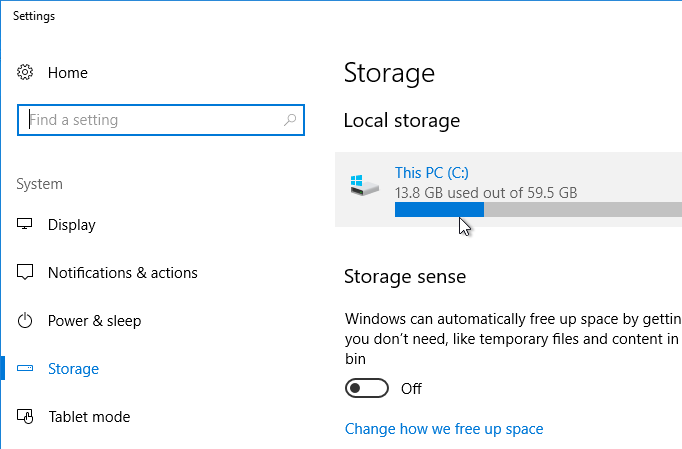682x449 pixels.
Task: Focus the Find a setting search field
Action: tap(150, 120)
